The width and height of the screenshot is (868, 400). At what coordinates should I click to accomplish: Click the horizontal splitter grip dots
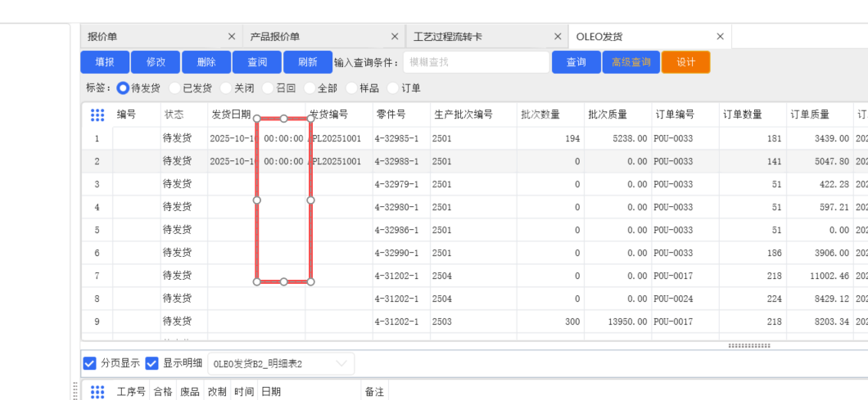pos(748,346)
